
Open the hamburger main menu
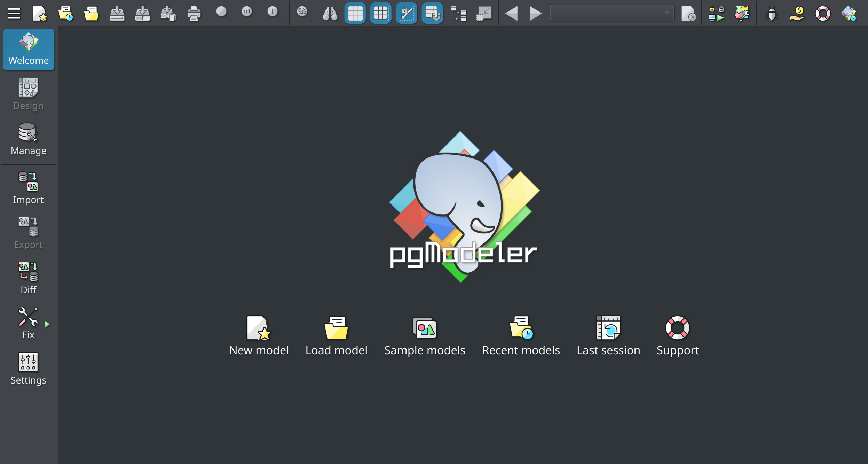pos(14,14)
